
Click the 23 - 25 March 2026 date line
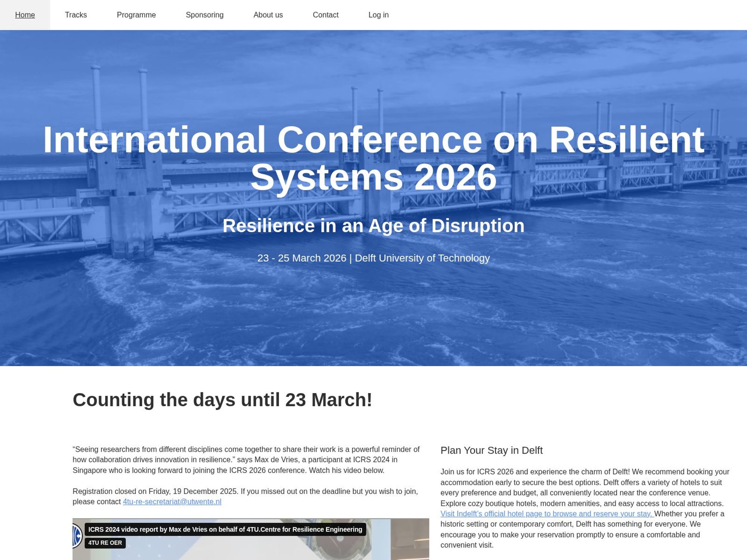pos(373,258)
